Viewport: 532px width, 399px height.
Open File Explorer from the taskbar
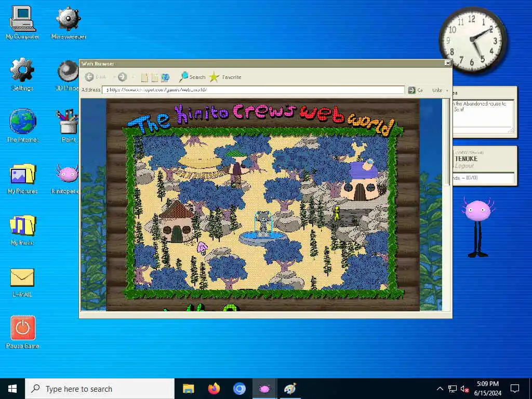188,389
